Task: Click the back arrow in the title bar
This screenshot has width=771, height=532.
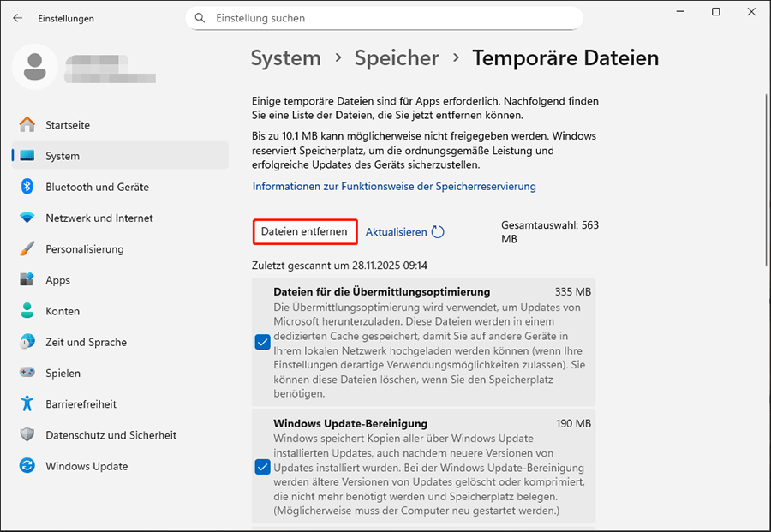Action: 17,17
